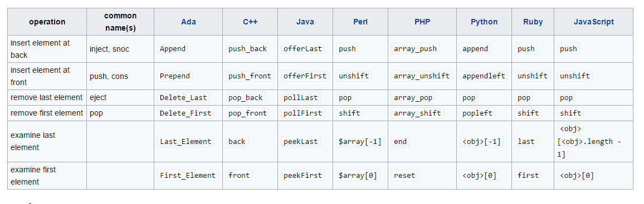Select the array_unshift code cell
Image resolution: width=644 pixels, height=204 pixels.
click(x=422, y=76)
